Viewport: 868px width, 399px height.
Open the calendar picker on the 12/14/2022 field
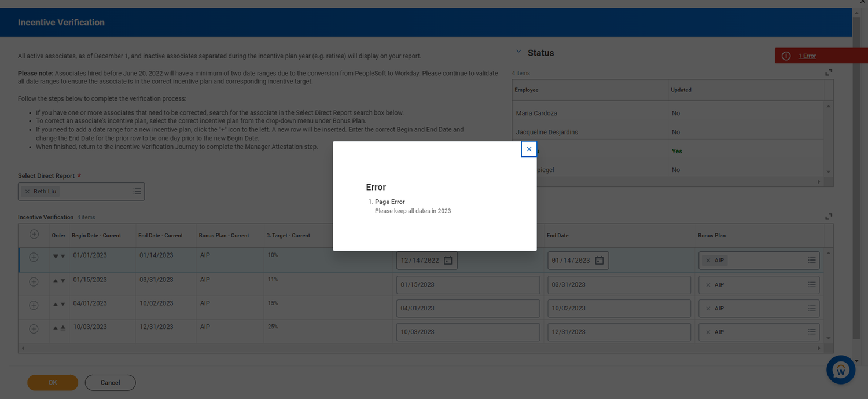448,260
